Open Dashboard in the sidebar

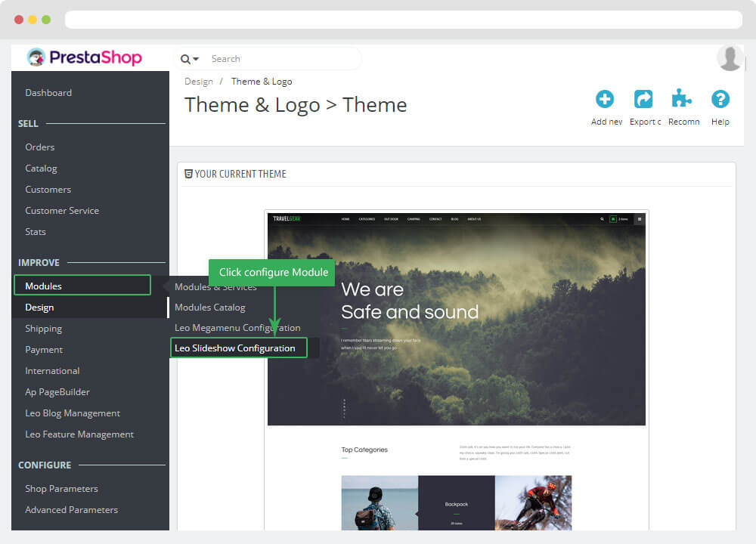[x=48, y=92]
